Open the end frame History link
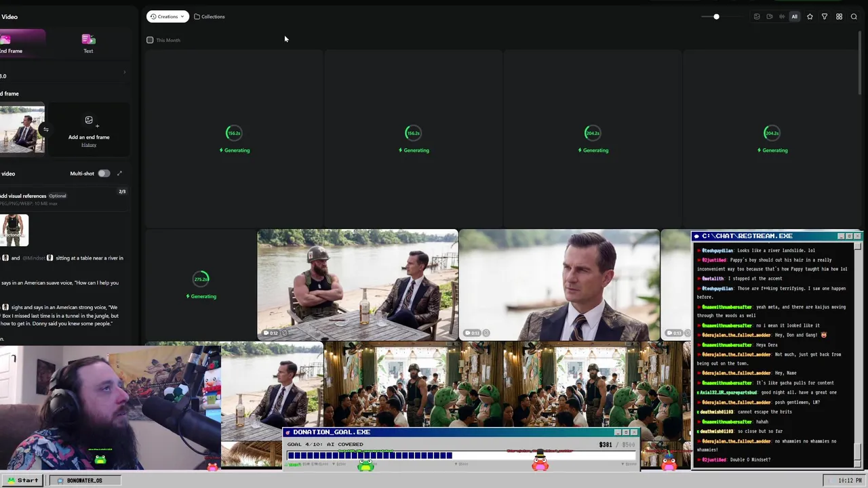Viewport: 868px width, 488px height. (89, 144)
